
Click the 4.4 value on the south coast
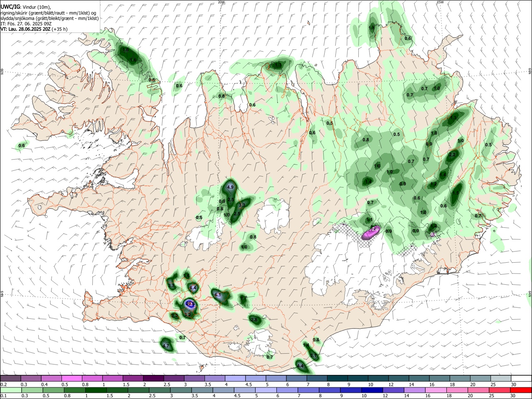[300, 366]
